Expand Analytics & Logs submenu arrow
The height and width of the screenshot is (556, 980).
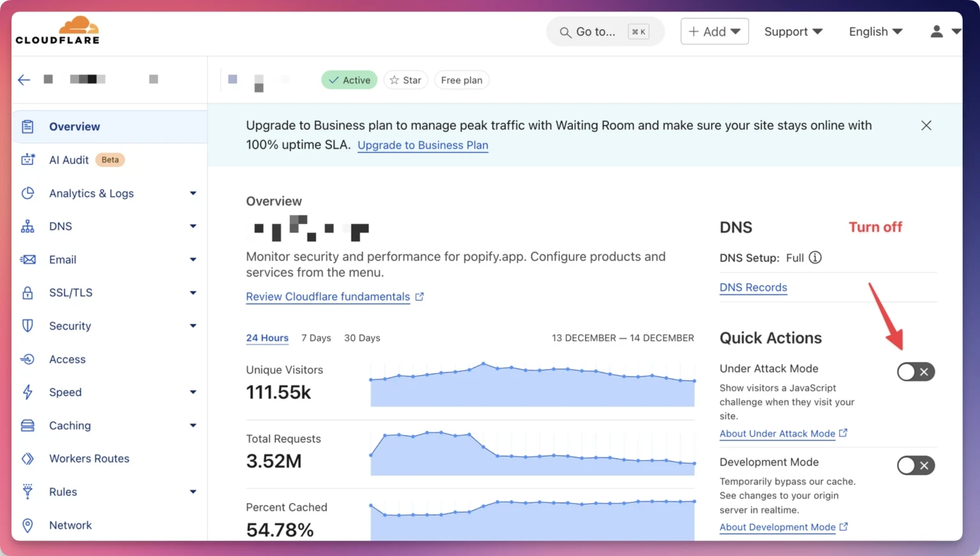click(x=193, y=193)
